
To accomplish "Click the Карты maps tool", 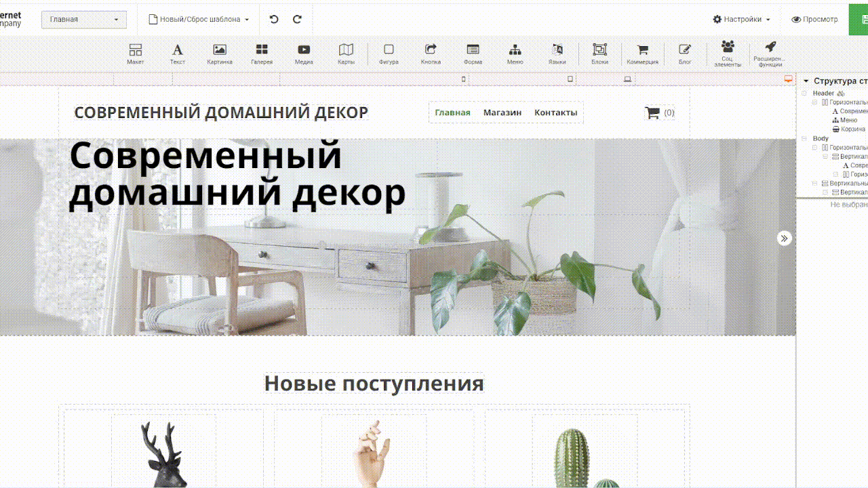I will point(346,54).
